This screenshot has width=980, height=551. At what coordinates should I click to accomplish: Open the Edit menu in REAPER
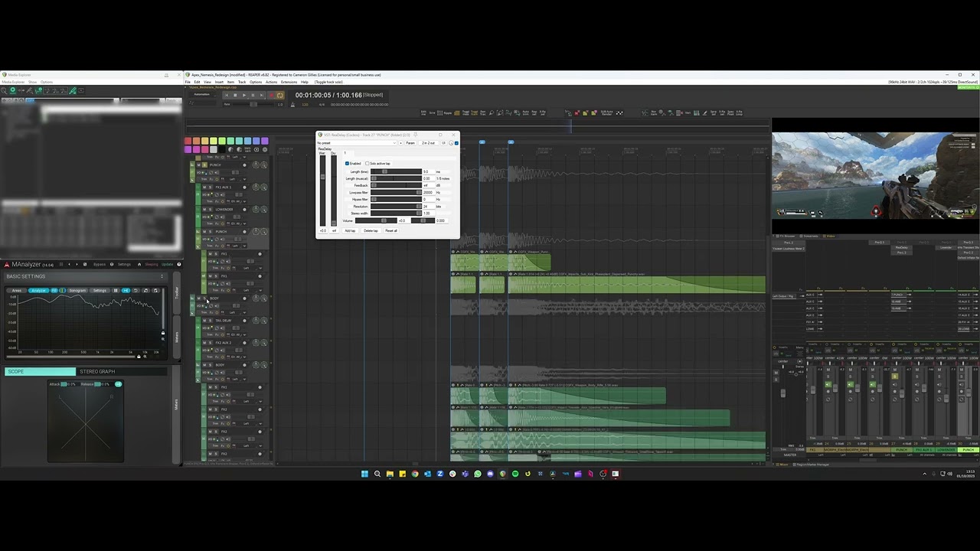pyautogui.click(x=197, y=82)
